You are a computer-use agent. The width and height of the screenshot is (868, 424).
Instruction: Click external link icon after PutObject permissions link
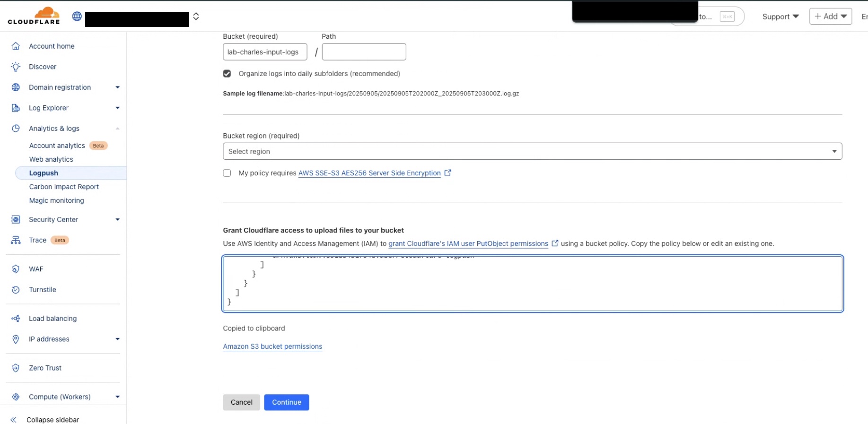555,243
